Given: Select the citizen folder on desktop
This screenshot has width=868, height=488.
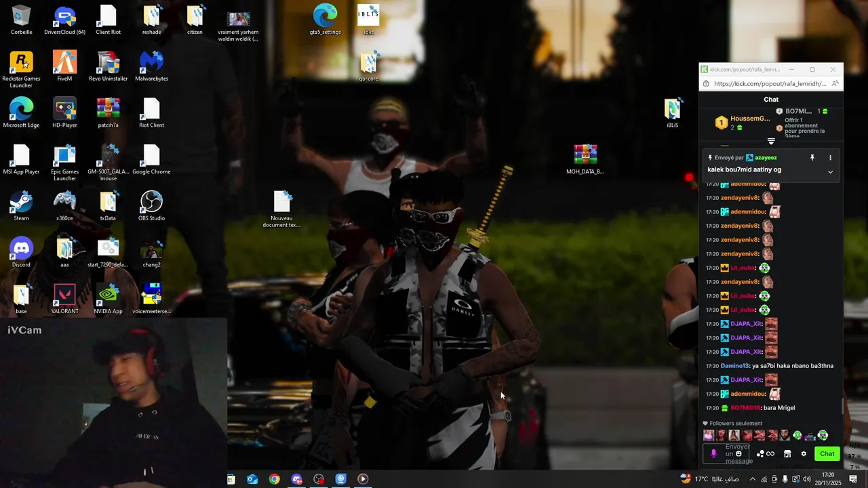Looking at the screenshot, I should click(195, 20).
